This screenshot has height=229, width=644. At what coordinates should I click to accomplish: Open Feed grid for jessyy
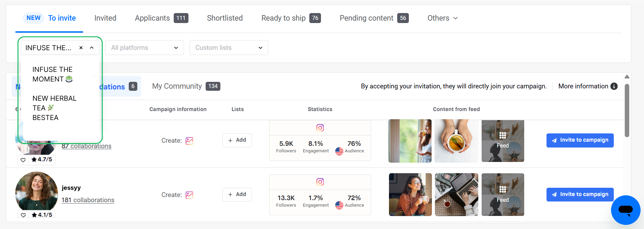point(503,195)
